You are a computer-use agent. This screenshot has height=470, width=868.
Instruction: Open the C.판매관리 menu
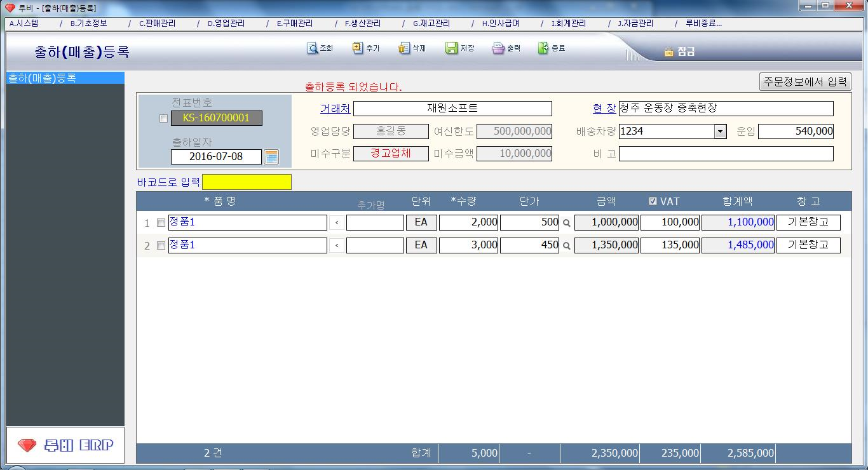coord(157,23)
